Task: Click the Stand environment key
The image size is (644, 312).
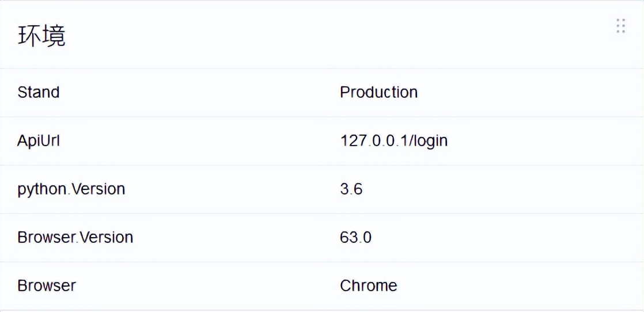Action: 39,92
